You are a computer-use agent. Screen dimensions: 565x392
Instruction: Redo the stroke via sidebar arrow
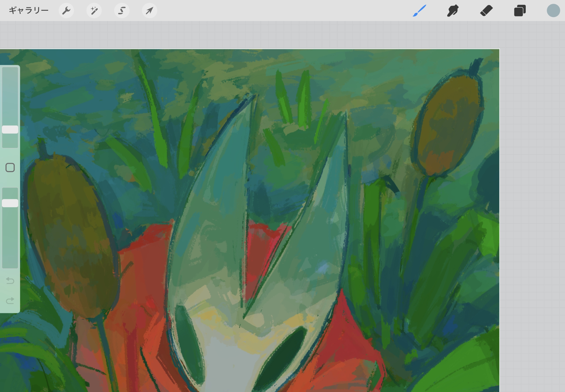[x=10, y=301]
